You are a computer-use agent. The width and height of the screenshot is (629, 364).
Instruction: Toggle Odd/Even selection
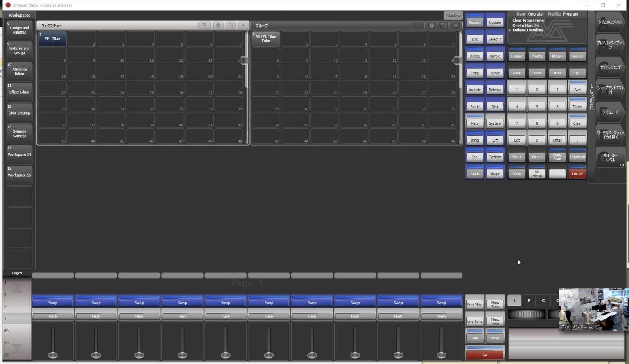(x=557, y=157)
